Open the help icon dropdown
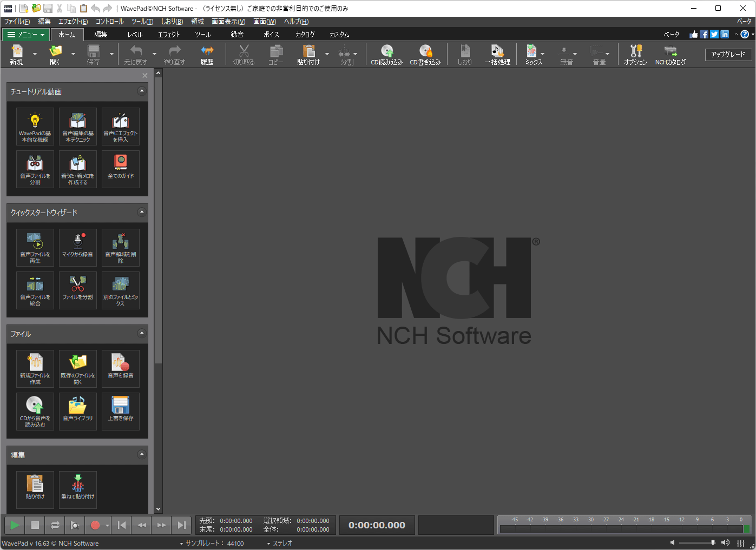This screenshot has height=550, width=756. click(752, 35)
